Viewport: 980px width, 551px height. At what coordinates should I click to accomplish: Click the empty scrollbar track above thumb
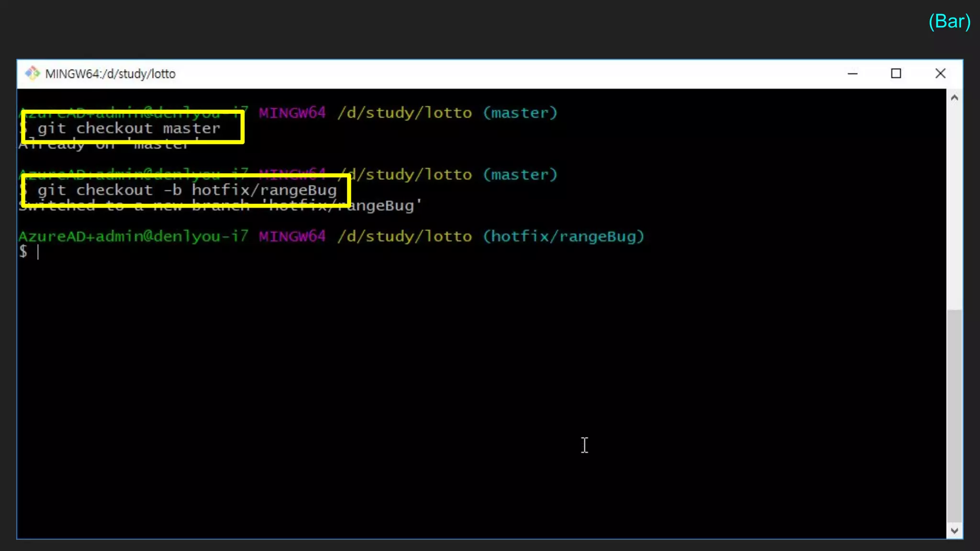(x=954, y=206)
